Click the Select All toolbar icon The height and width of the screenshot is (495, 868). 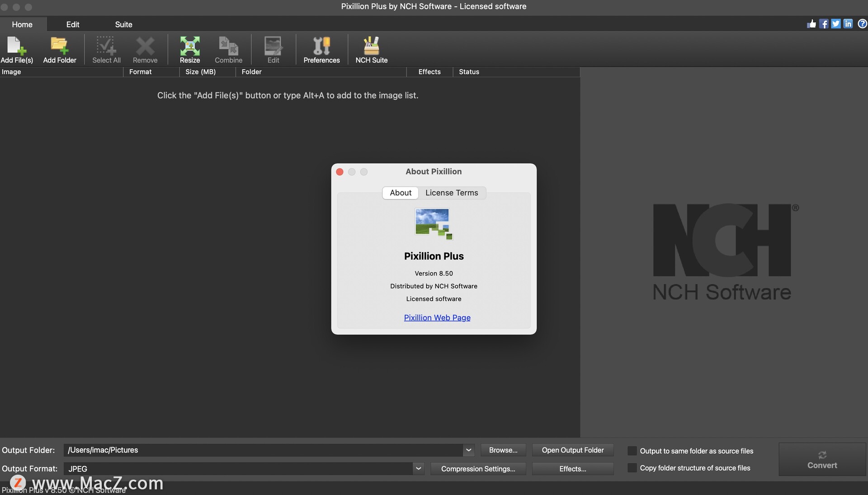tap(106, 50)
